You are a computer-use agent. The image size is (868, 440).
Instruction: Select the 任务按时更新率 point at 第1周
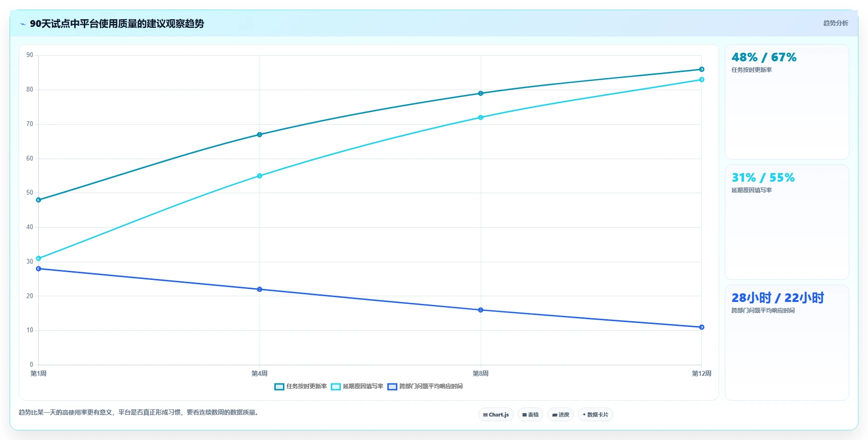coord(39,200)
